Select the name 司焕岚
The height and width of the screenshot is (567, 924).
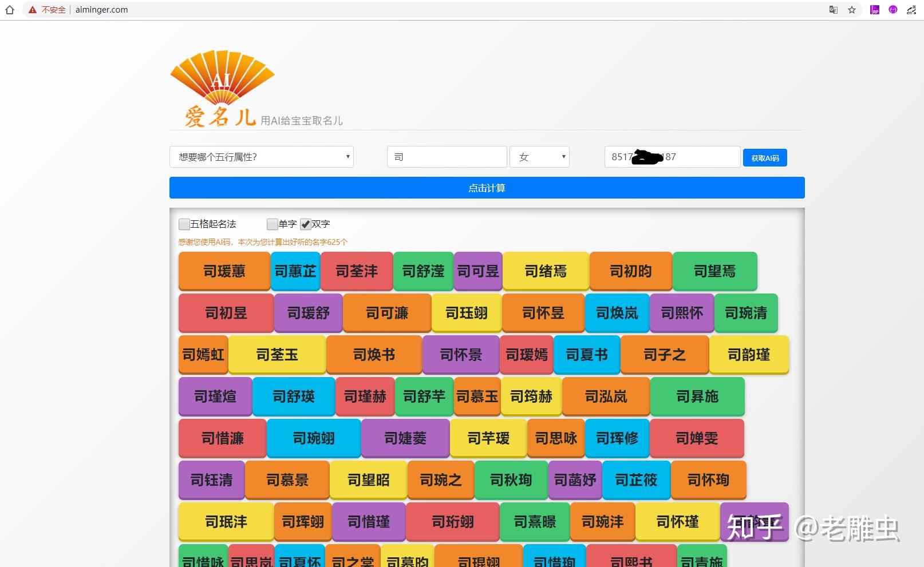point(617,313)
